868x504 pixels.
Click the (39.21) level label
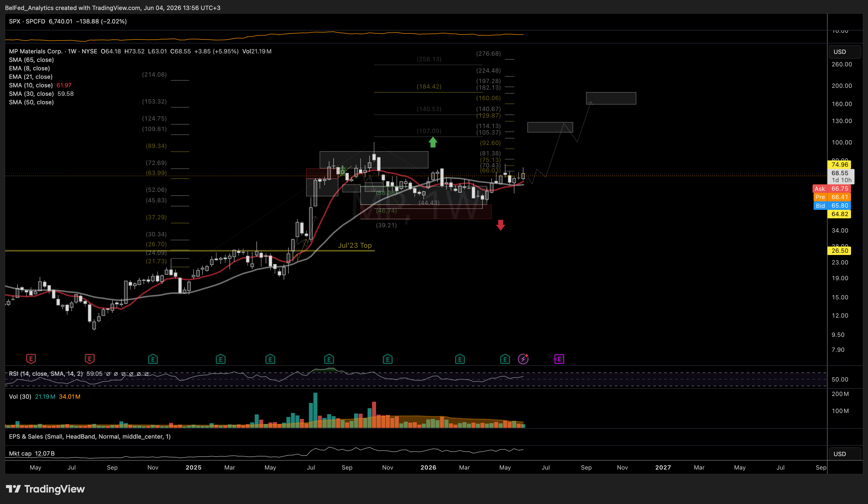click(386, 225)
